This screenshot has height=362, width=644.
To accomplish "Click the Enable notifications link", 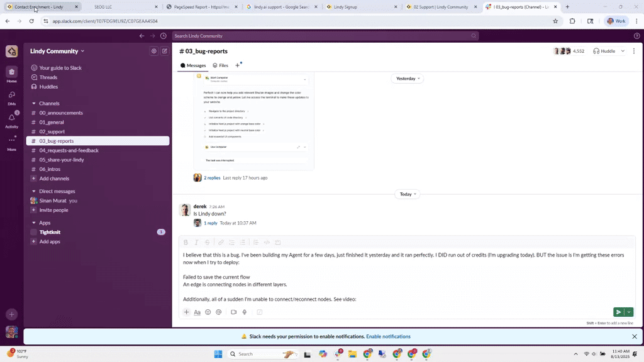I will pos(388,337).
